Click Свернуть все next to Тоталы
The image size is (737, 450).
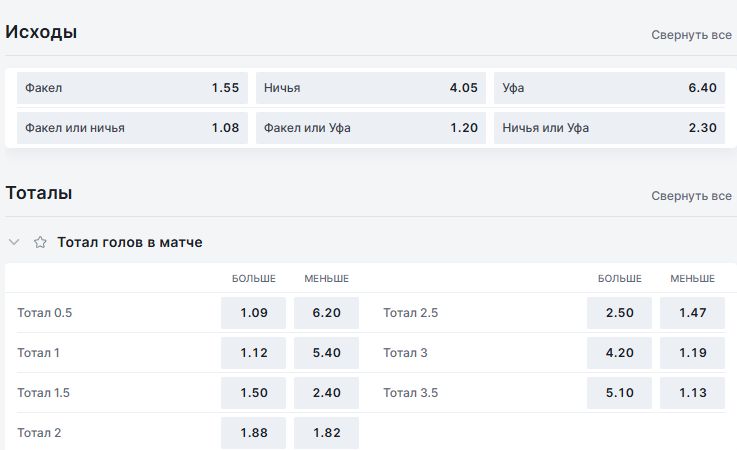(691, 196)
